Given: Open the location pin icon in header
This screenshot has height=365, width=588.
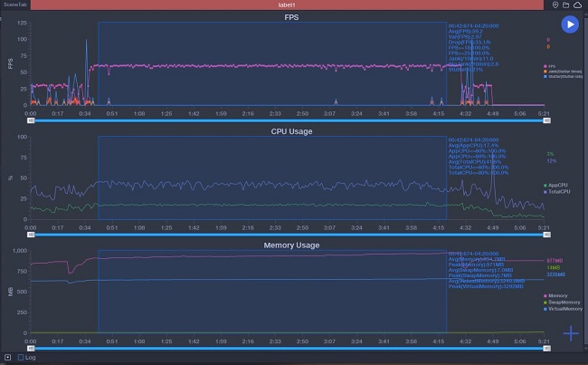Looking at the screenshot, I should [555, 5].
